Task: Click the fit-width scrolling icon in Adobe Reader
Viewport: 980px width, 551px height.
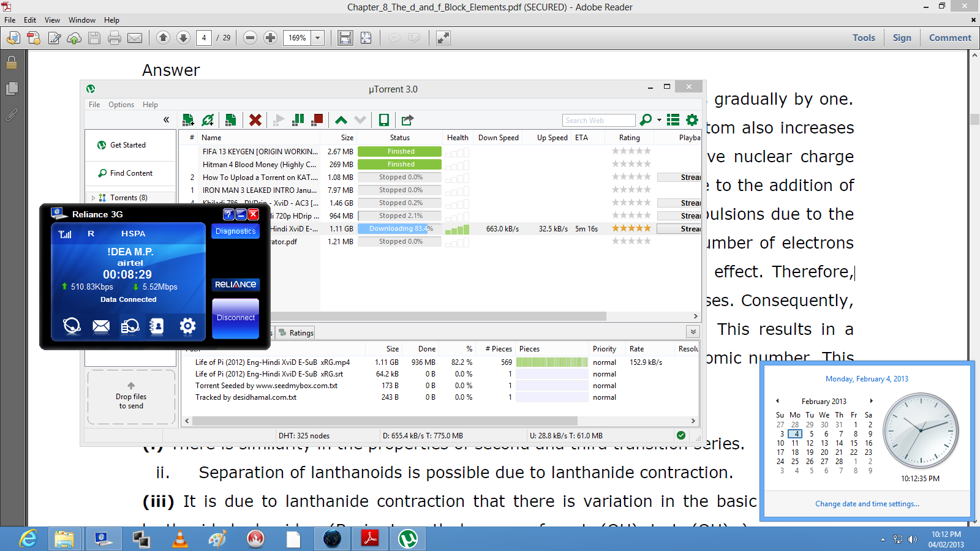Action: pos(345,38)
